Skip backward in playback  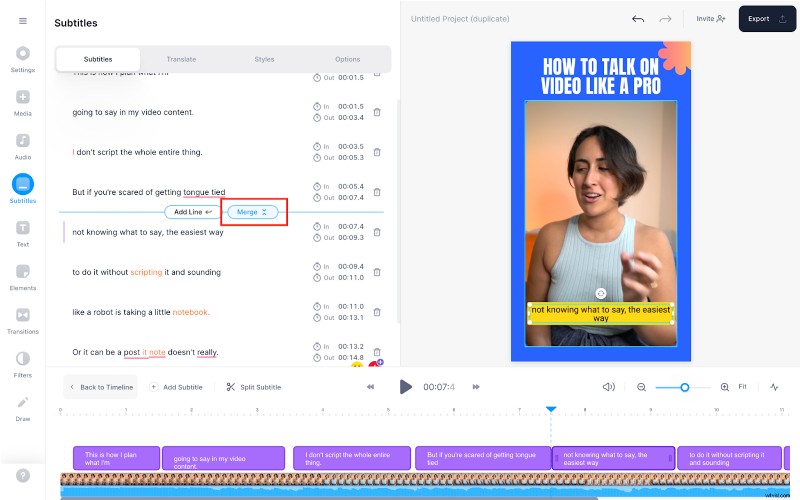370,387
